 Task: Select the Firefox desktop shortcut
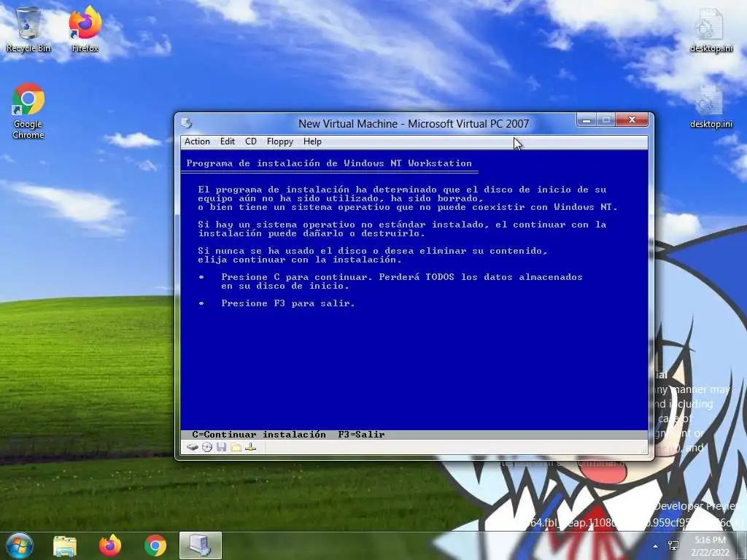(85, 29)
